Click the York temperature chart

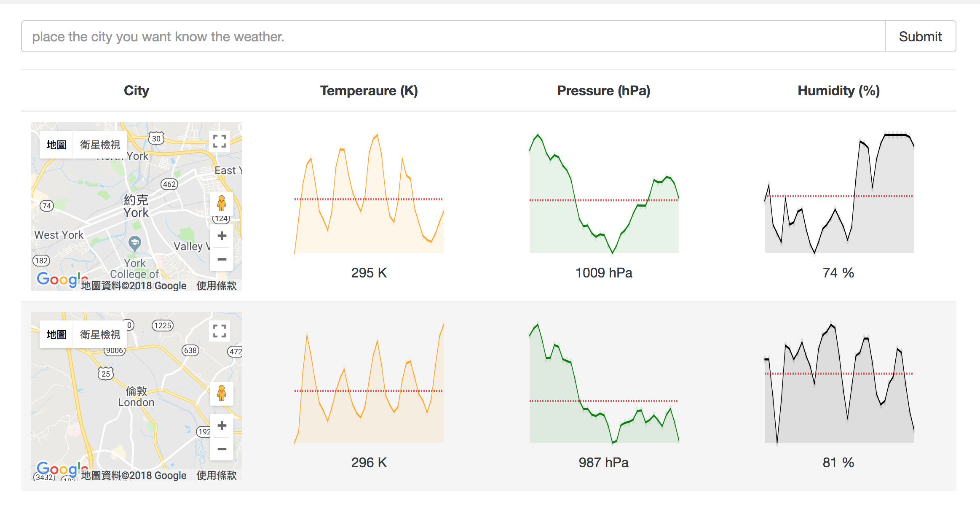[369, 194]
